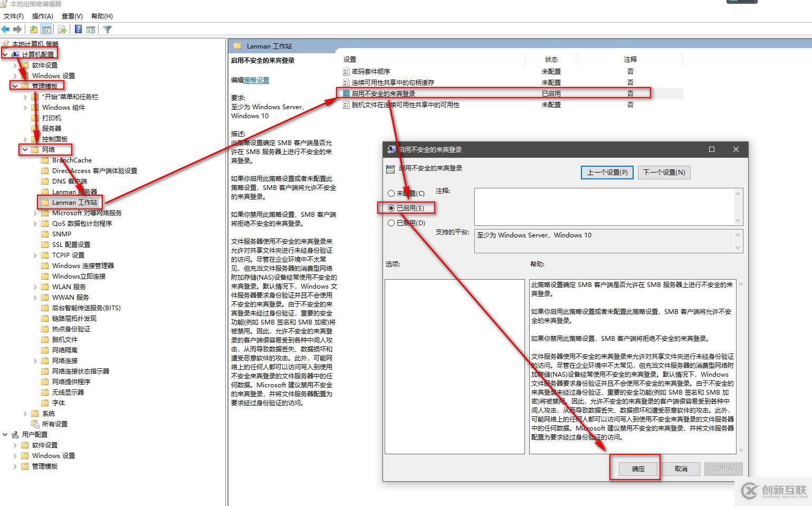Collapse the 网络 tree node

(x=25, y=149)
